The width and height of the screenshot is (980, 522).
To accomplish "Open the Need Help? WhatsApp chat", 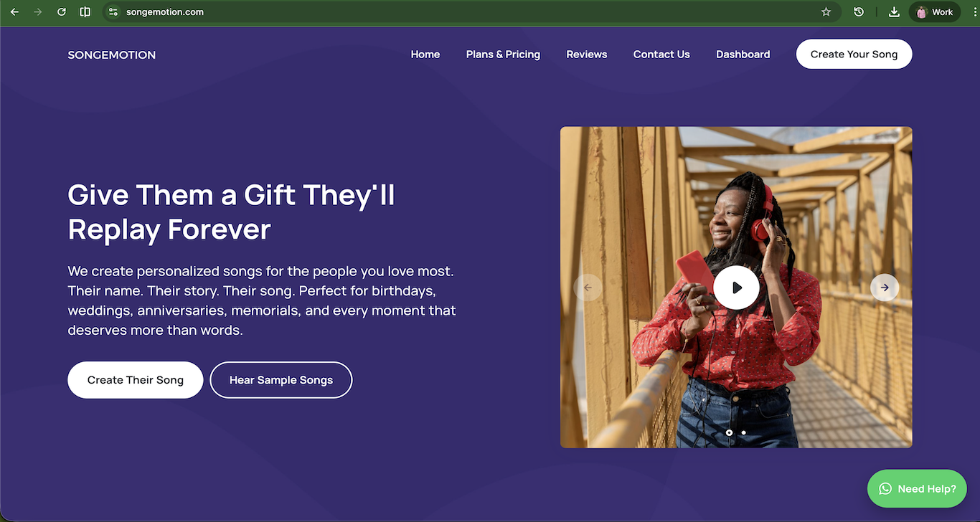I will [917, 489].
